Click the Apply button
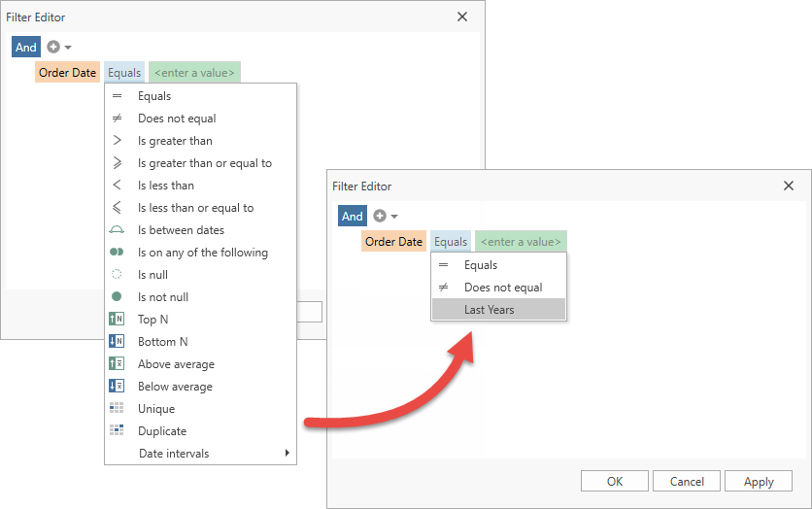The image size is (812, 509). [758, 482]
